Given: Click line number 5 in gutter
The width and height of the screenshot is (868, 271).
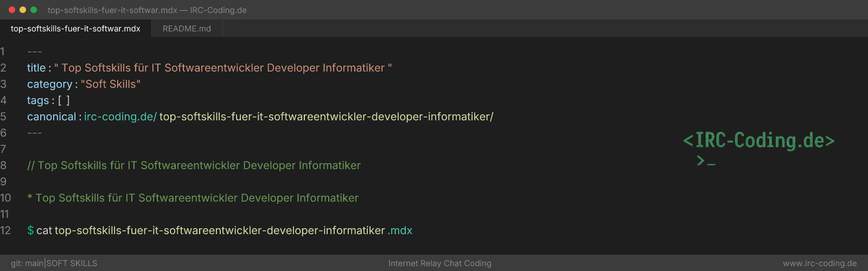Looking at the screenshot, I should click(3, 117).
